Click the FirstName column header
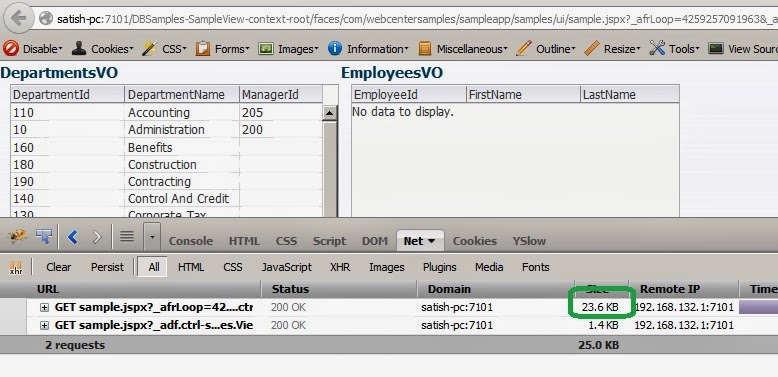 pos(523,94)
